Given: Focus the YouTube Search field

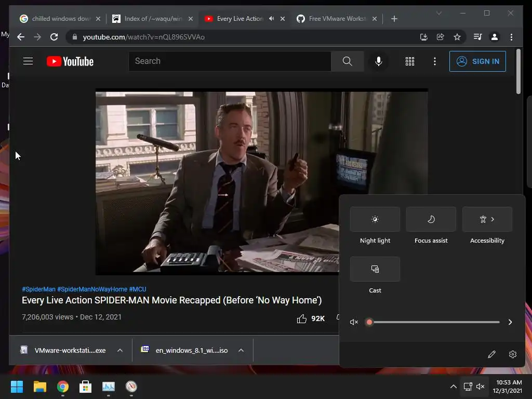Looking at the screenshot, I should [230, 61].
